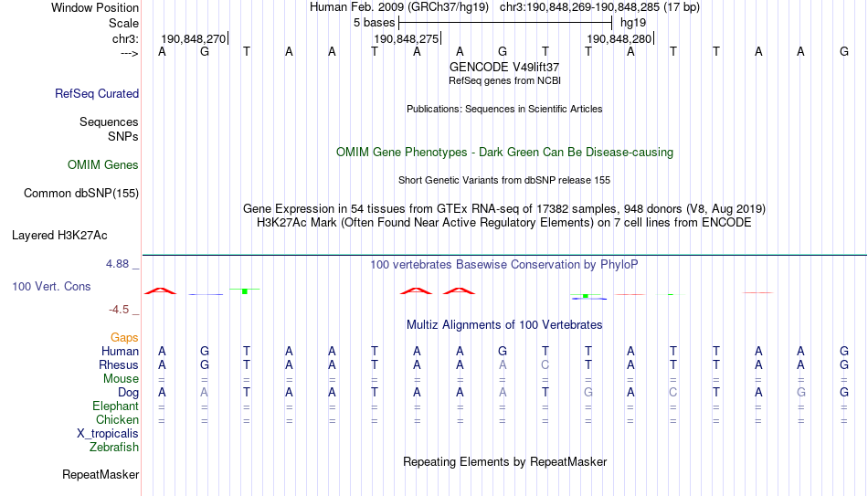
Task: Select the Rhesus alignment row label
Action: (119, 365)
